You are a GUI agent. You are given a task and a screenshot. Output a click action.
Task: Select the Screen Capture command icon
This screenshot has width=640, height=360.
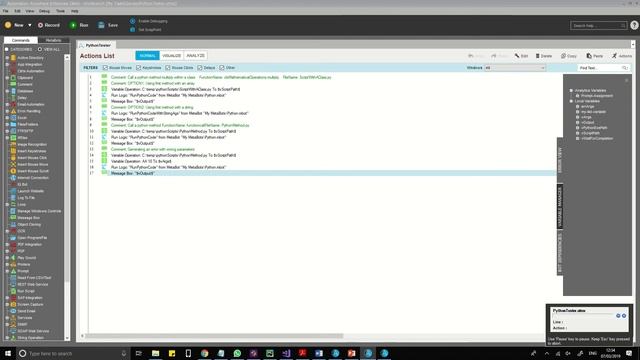(13, 304)
